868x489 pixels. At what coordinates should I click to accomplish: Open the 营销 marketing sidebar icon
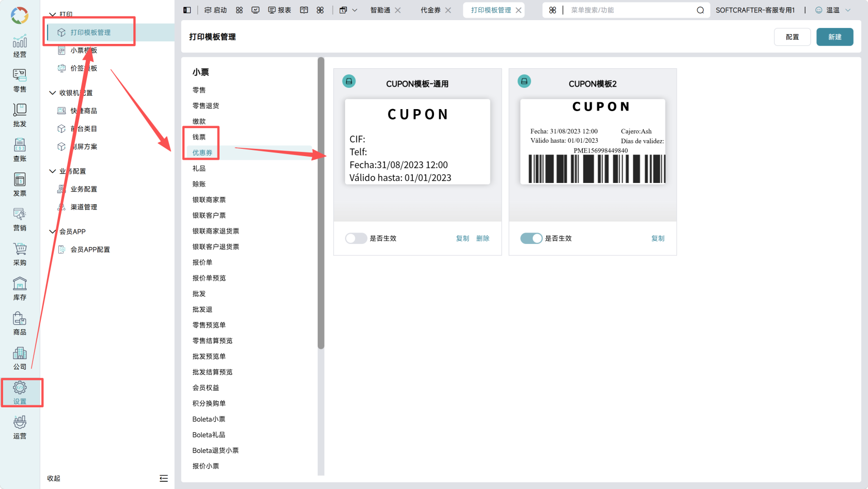(x=20, y=219)
